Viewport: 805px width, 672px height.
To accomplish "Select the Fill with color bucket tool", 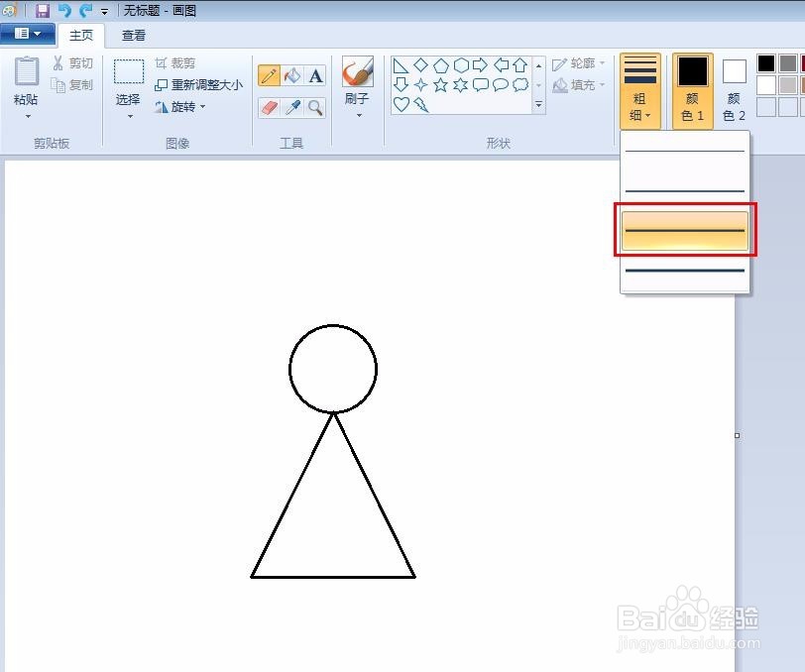I will pyautogui.click(x=293, y=75).
